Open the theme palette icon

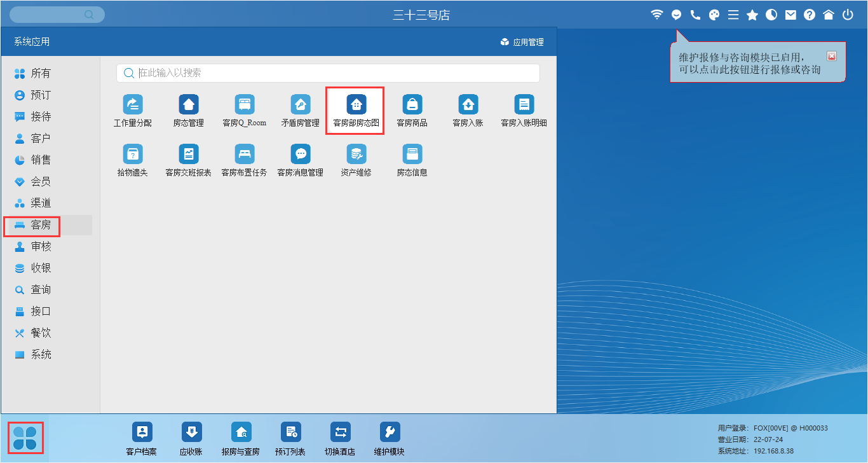714,15
